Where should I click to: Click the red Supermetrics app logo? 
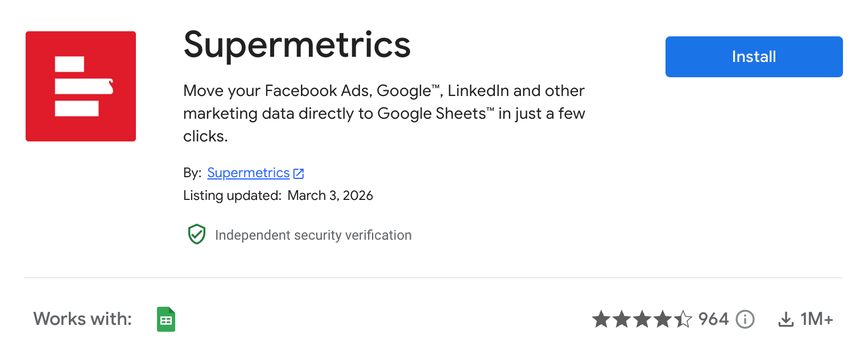coord(81,86)
